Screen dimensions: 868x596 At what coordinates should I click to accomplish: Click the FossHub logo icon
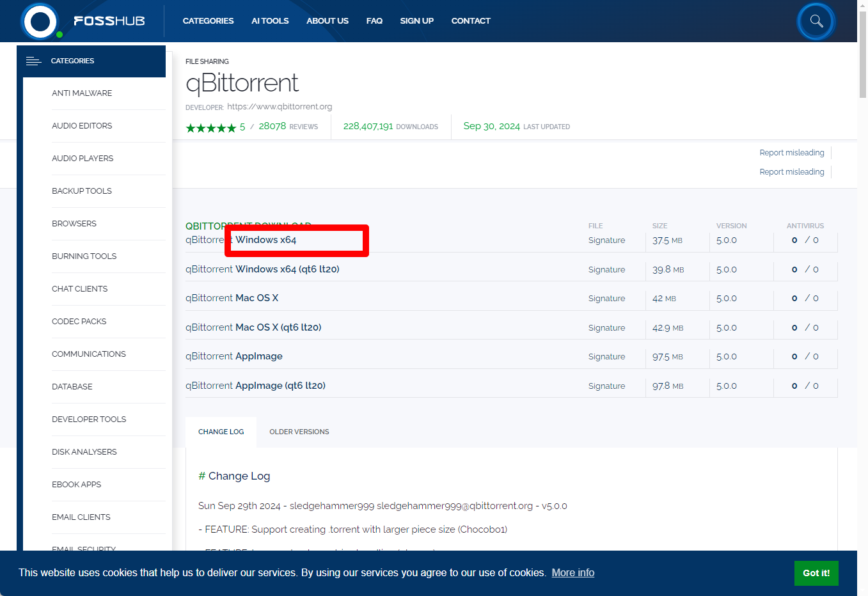point(40,21)
